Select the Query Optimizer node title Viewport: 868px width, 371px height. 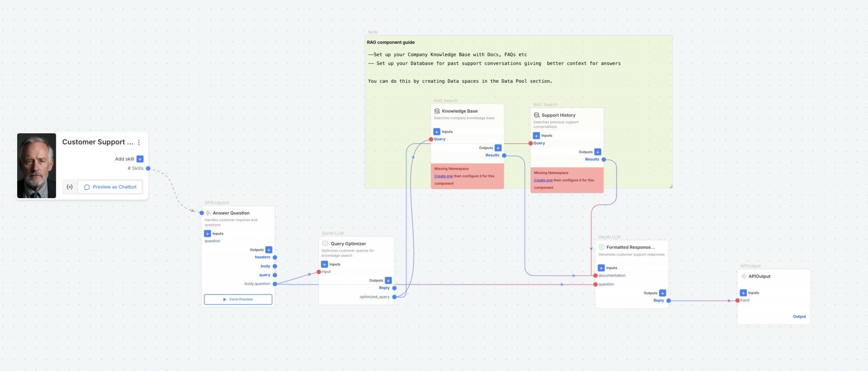348,243
